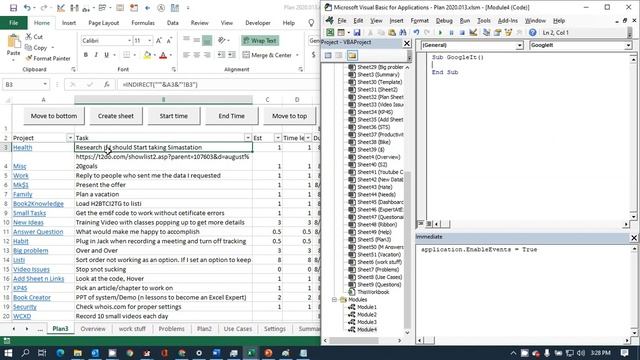This screenshot has height=360, width=640.
Task: Open the Insert menu in VBA editor
Action: tap(396, 20)
